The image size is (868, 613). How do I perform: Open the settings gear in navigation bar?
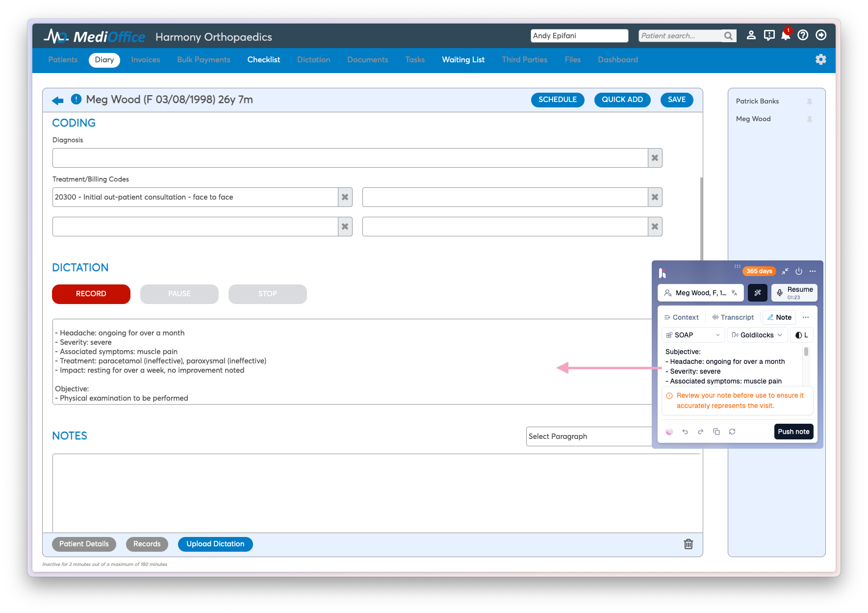821,59
